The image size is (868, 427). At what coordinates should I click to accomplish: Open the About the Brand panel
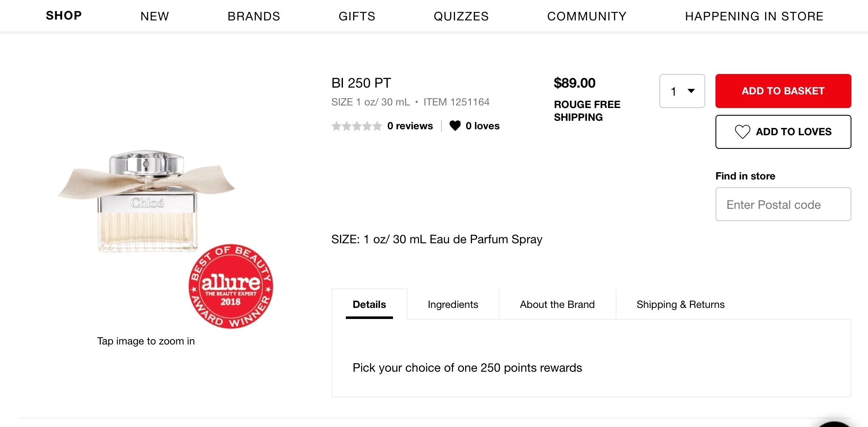[557, 304]
